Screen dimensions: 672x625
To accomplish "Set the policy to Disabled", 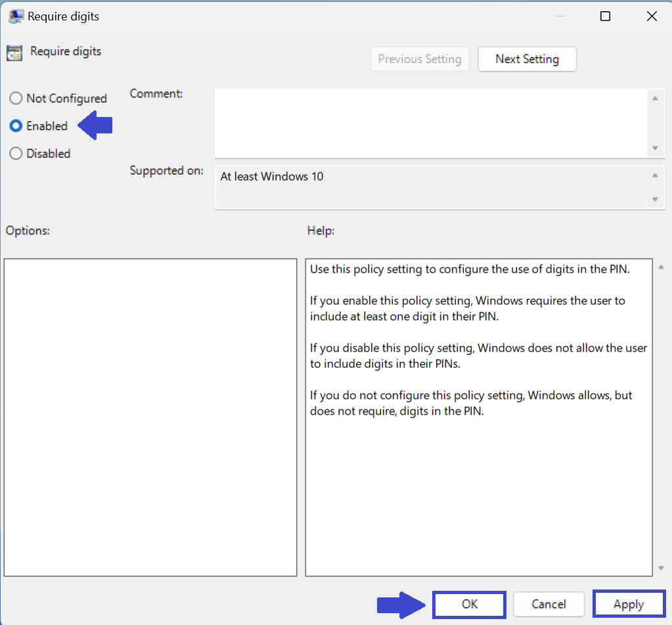I will click(16, 154).
